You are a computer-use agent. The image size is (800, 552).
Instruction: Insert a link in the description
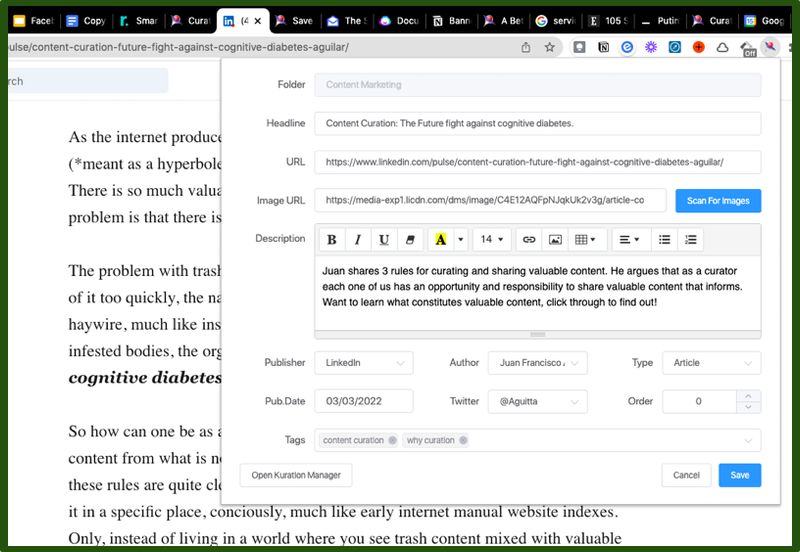(529, 239)
